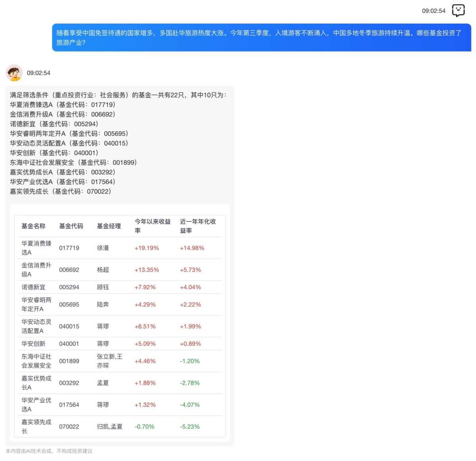The image size is (476, 461).
Task: Click fund code 017564 in the table
Action: [69, 405]
